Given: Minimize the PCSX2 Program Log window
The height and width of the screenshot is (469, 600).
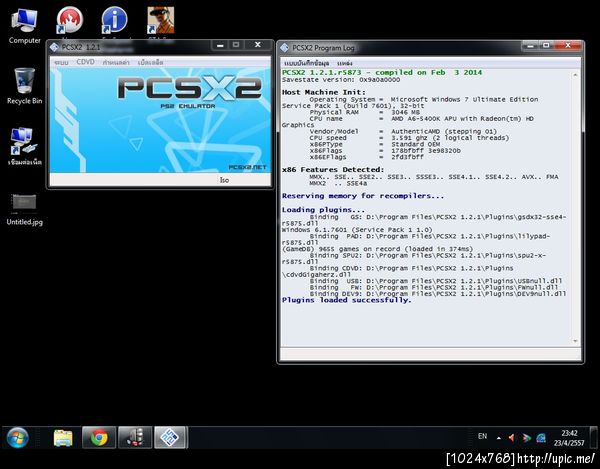Looking at the screenshot, I should coord(530,46).
